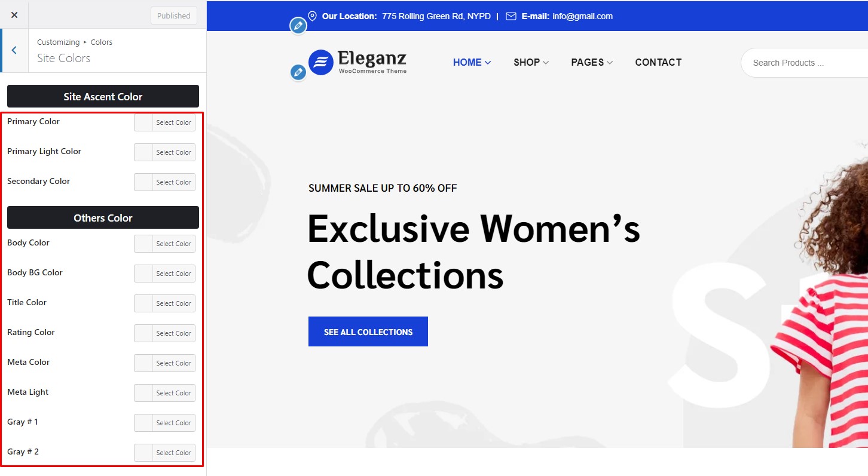Viewport: 868px width, 476px height.
Task: Choose a color for Rating Color
Action: click(x=164, y=333)
